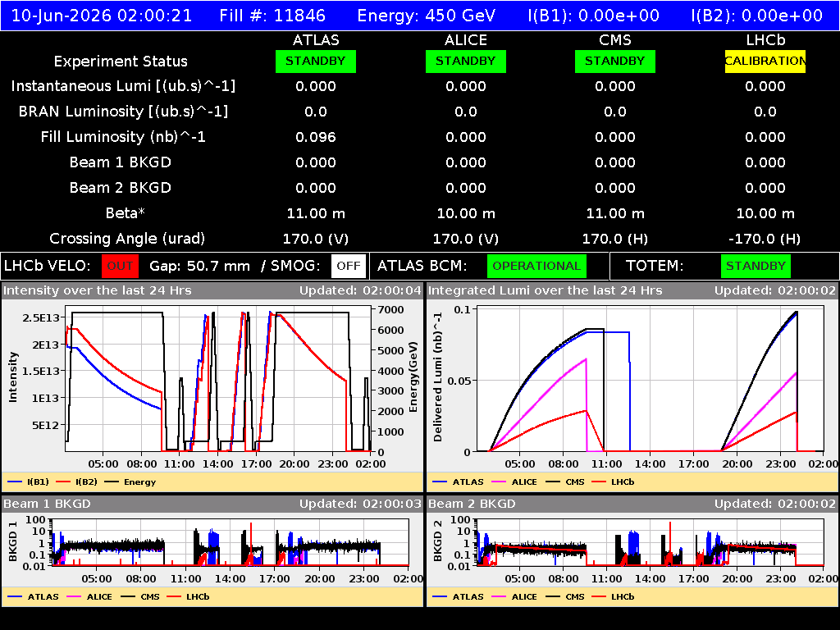Click the TOTEM STANDBY indicator
The width and height of the screenshot is (840, 630).
coord(756,267)
